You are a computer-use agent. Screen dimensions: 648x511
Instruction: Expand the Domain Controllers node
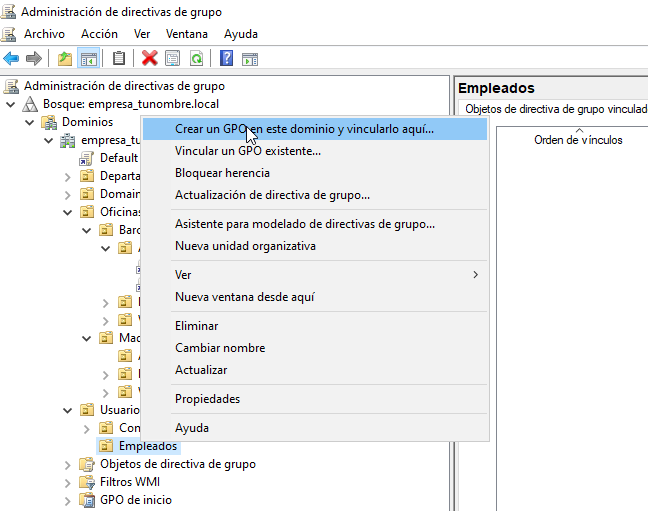68,195
